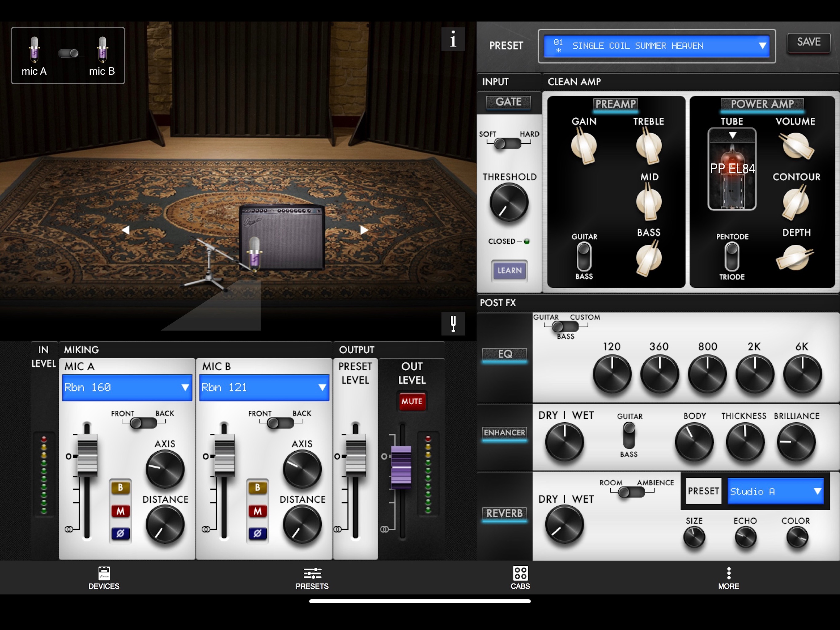The image size is (840, 630).
Task: Click the amplifier cabinet in the room
Action: coord(282,237)
